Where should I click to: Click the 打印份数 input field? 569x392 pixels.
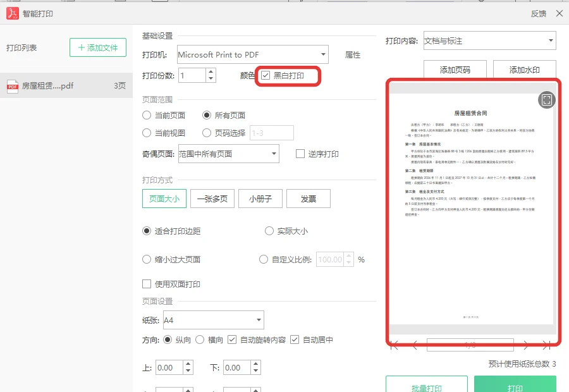(192, 75)
